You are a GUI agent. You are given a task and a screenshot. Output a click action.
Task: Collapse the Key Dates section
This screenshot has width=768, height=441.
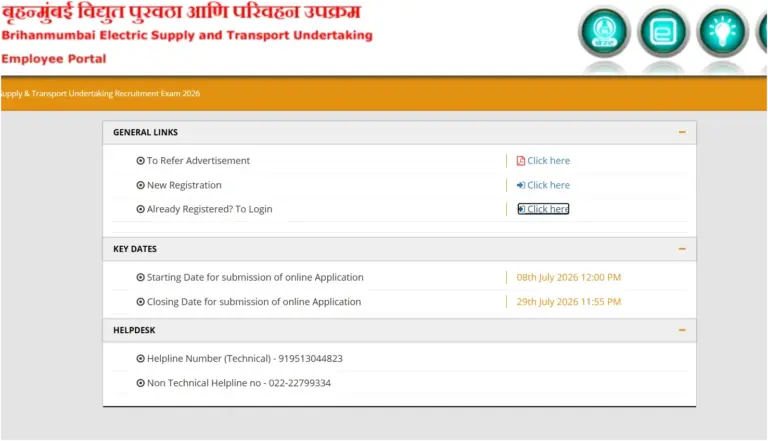682,249
